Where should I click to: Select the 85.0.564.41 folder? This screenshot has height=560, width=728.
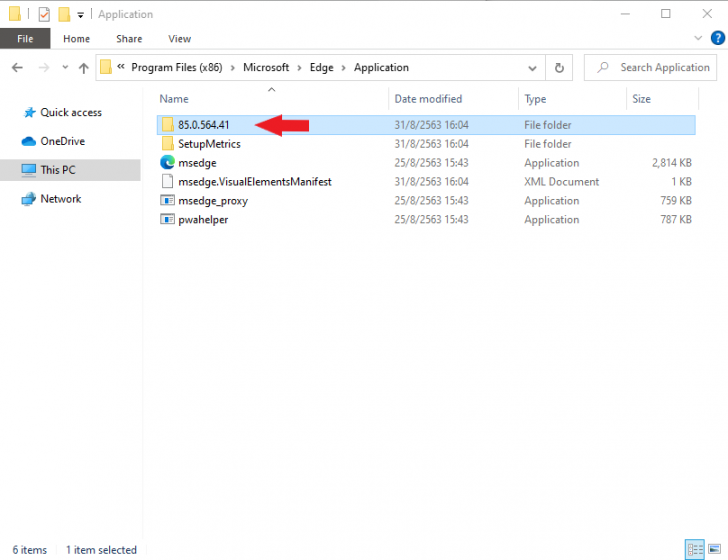426,125
